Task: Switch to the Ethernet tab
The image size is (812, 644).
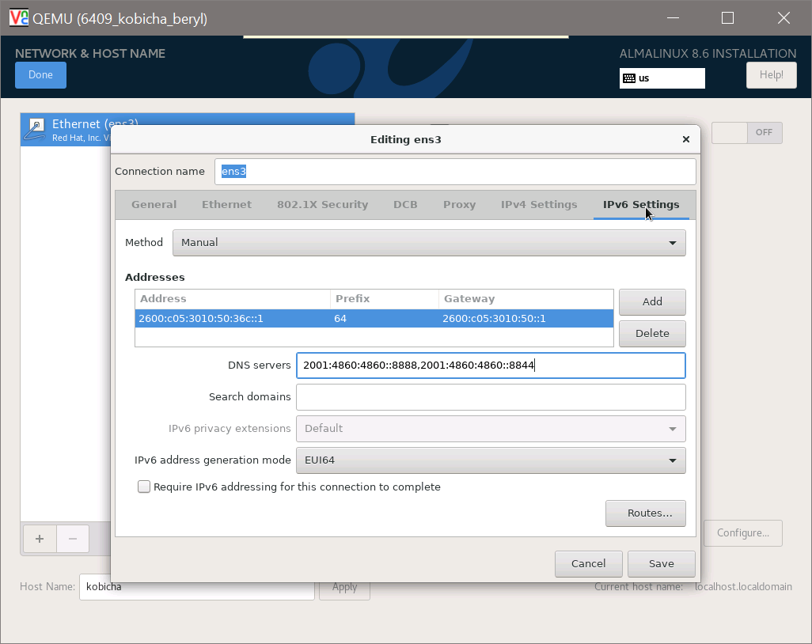Action: [226, 204]
